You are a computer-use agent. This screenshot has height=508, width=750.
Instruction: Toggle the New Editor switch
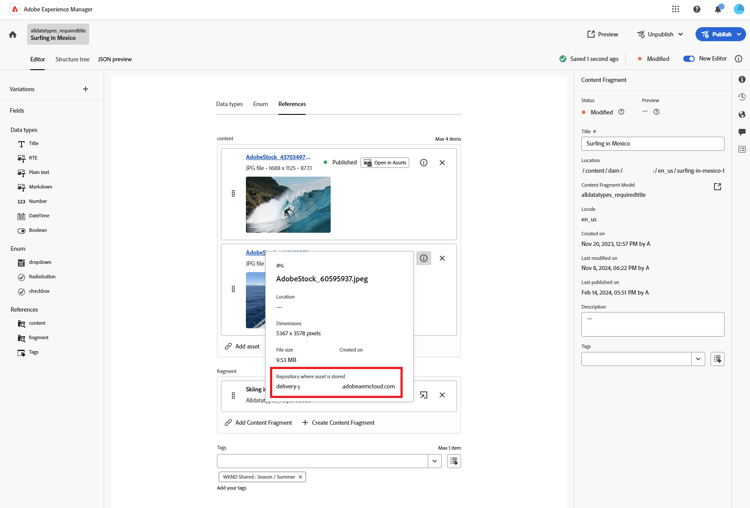pyautogui.click(x=689, y=59)
